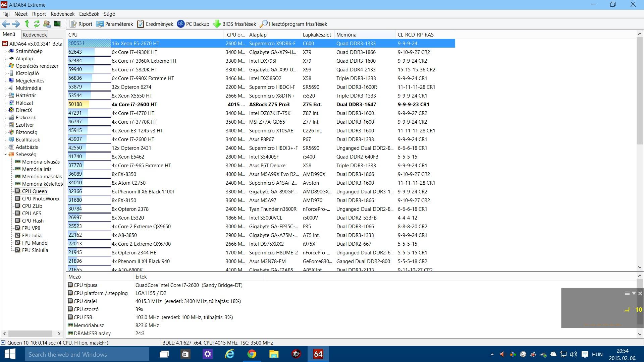This screenshot has width=644, height=362.
Task: Switch to the Menü sidebar tab
Action: [x=9, y=34]
